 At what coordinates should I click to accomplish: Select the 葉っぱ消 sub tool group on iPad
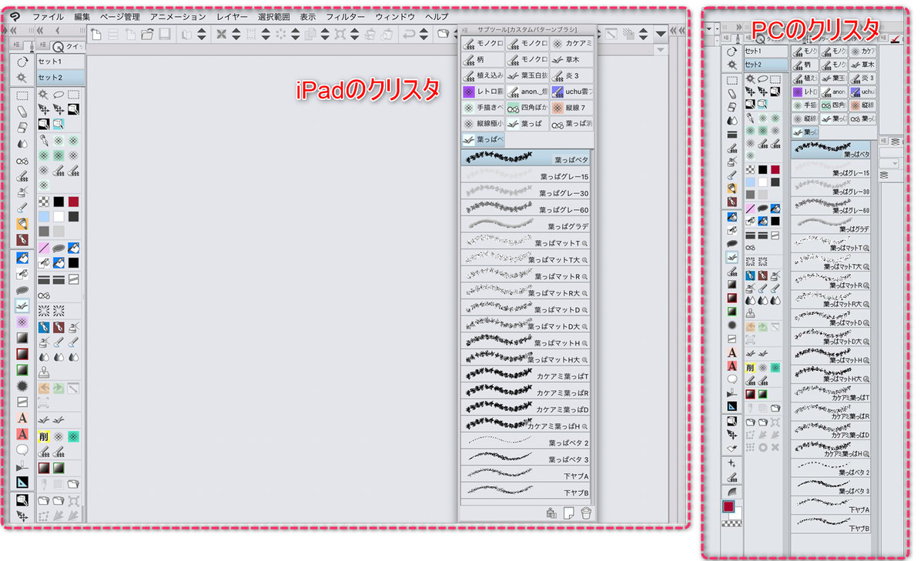tap(571, 123)
